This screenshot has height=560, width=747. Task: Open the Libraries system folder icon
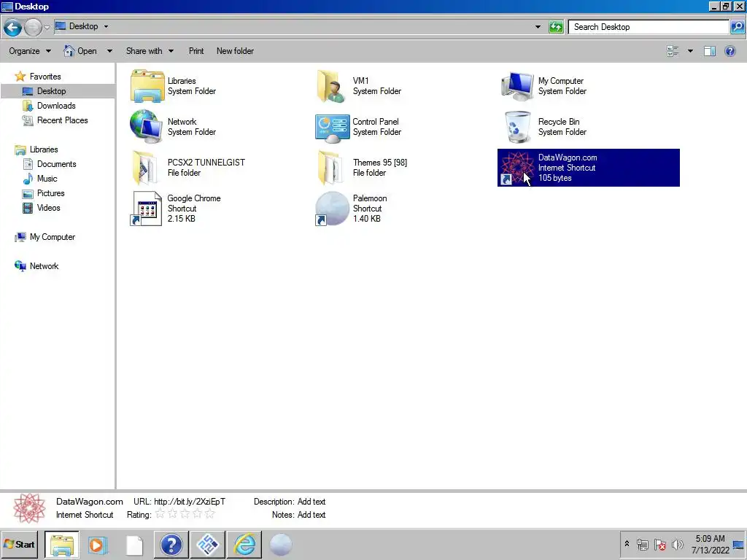(x=147, y=86)
